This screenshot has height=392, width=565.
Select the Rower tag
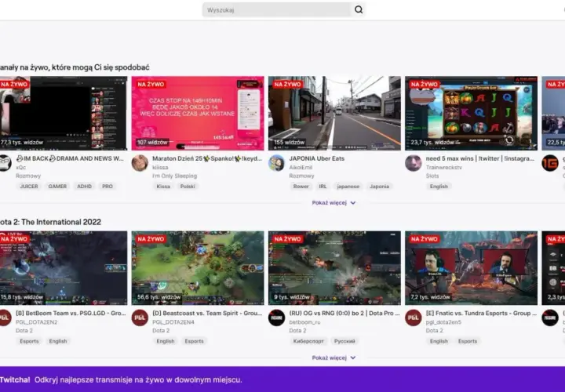[x=301, y=187]
